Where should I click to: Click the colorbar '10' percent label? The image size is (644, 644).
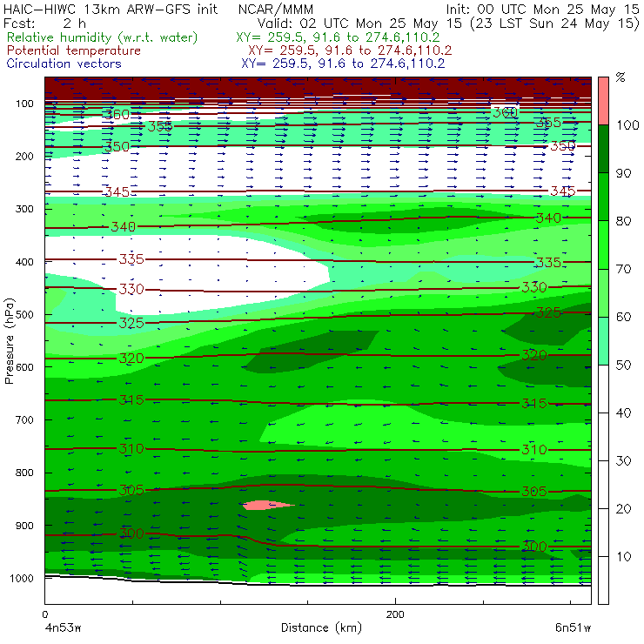tap(623, 557)
